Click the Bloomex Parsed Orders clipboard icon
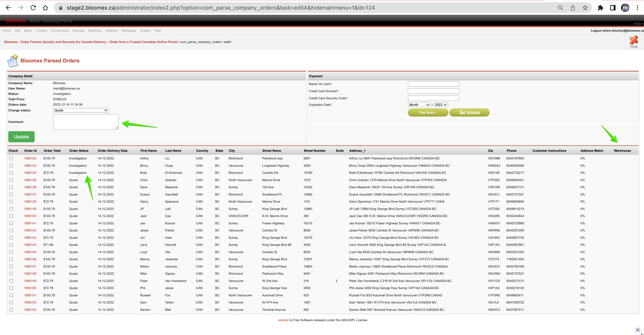644x335 pixels. point(13,61)
